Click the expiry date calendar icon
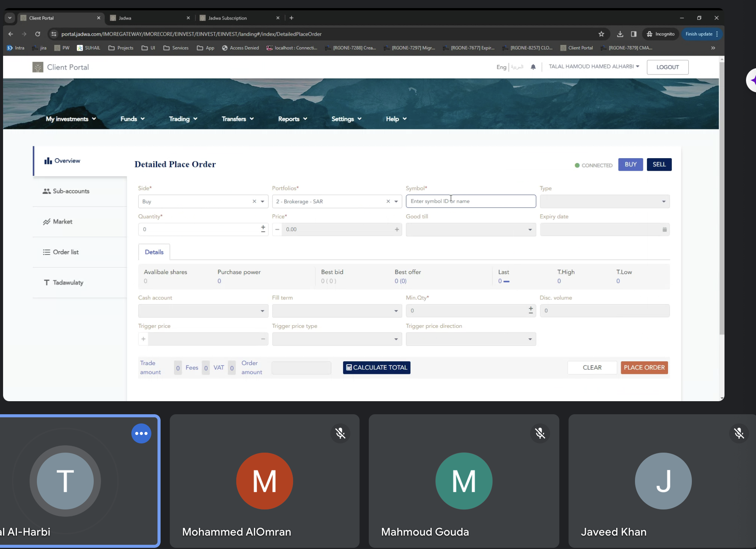756x549 pixels. [664, 230]
